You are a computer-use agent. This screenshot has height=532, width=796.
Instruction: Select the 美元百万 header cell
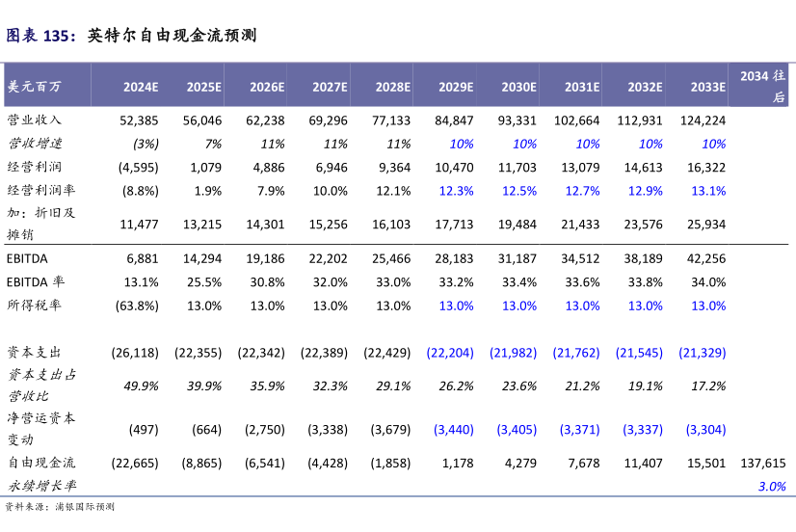(34, 87)
